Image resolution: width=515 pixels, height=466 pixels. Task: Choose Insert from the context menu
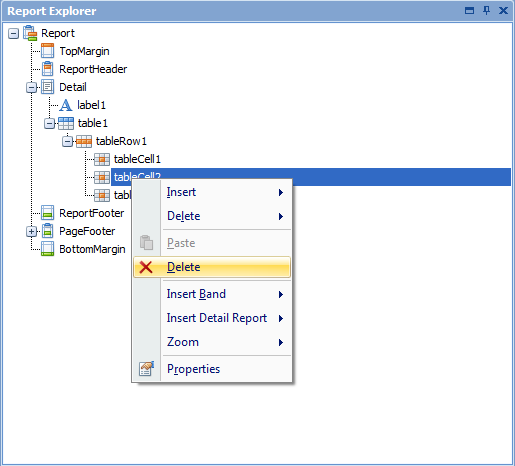click(212, 192)
